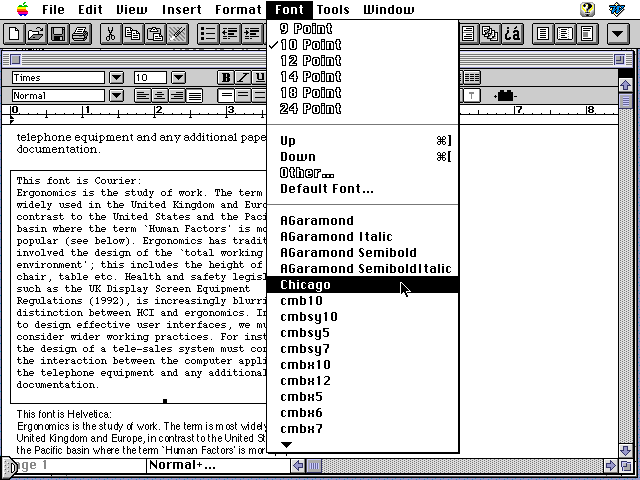Click the New document icon
The width and height of the screenshot is (640, 480).
coord(14,33)
